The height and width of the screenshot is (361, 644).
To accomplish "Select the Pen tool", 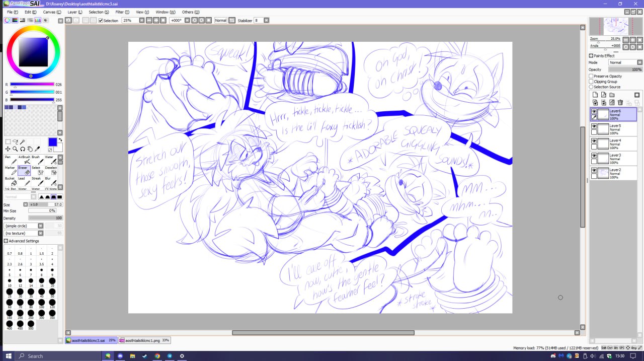I will (x=11, y=160).
